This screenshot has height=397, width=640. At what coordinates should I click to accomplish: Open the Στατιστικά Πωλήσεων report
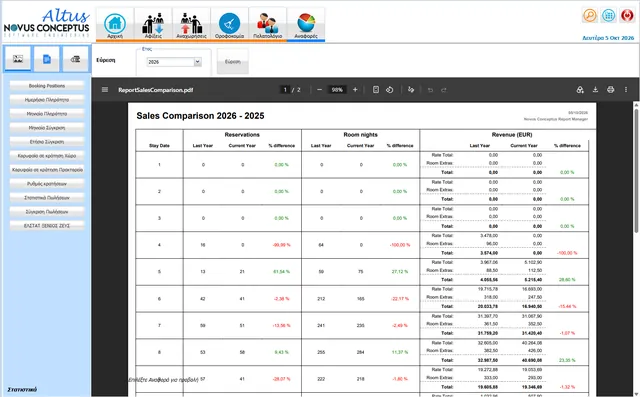(x=47, y=197)
